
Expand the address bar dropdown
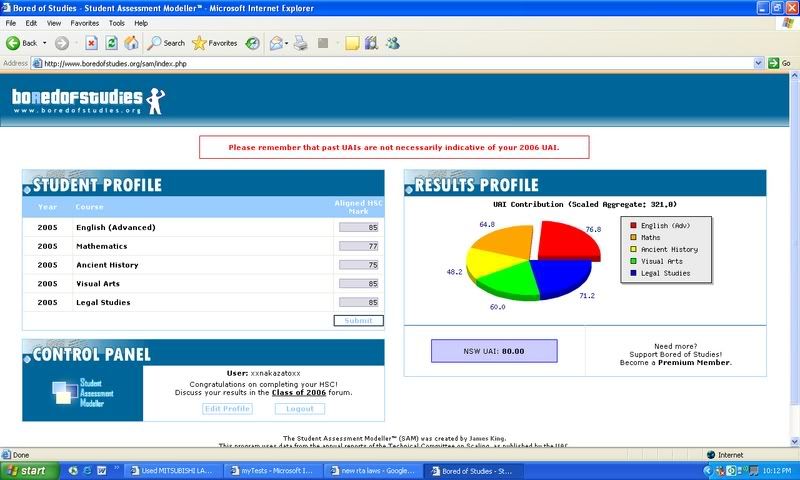pyautogui.click(x=758, y=63)
